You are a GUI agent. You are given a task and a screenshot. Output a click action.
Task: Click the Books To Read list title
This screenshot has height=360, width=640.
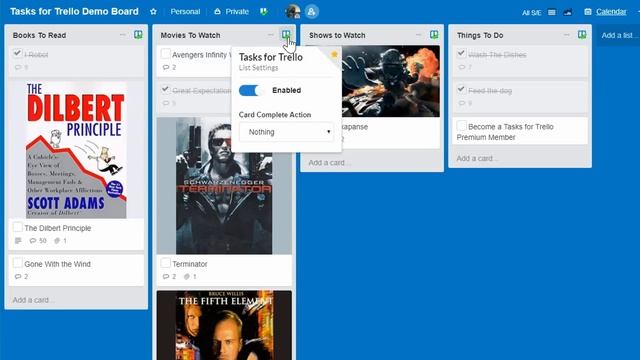pos(39,36)
